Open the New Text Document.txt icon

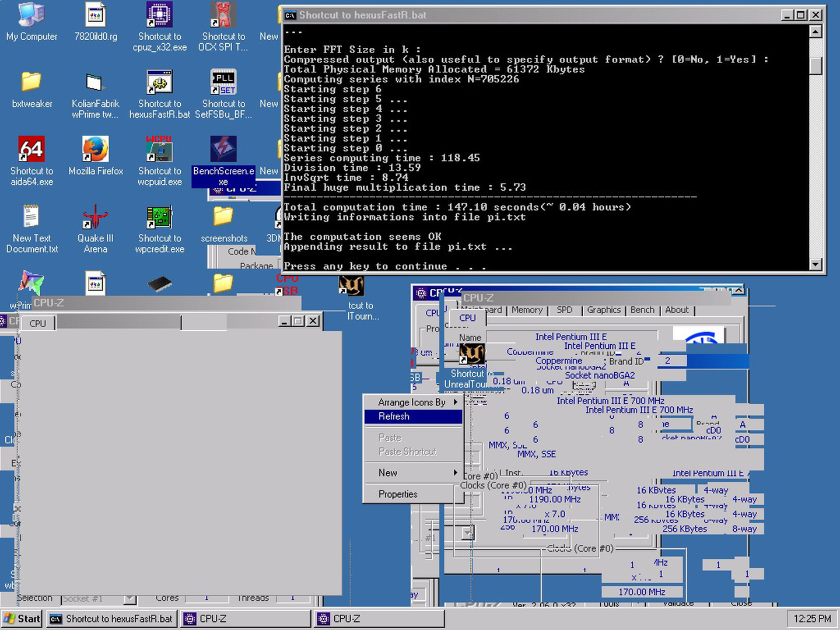tap(32, 229)
